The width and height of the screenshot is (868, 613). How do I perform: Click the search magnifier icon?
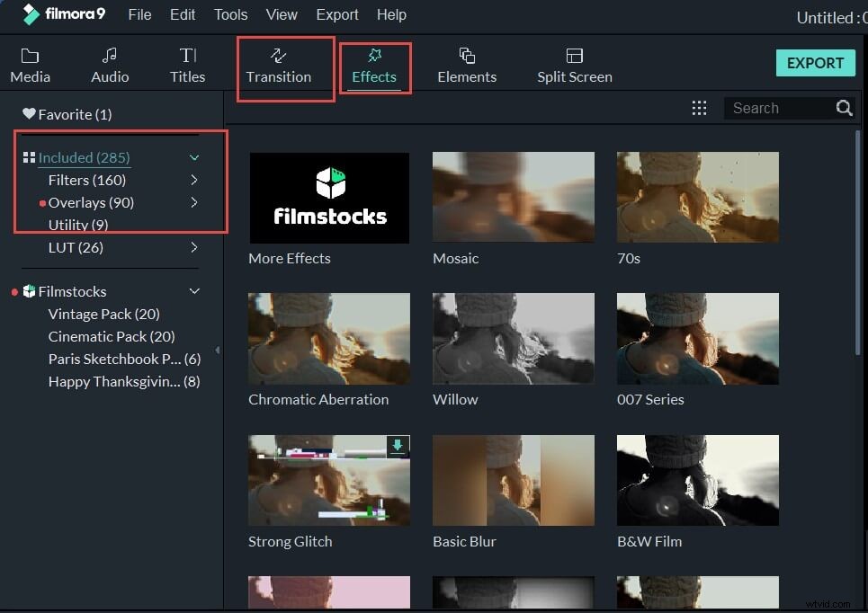point(843,108)
